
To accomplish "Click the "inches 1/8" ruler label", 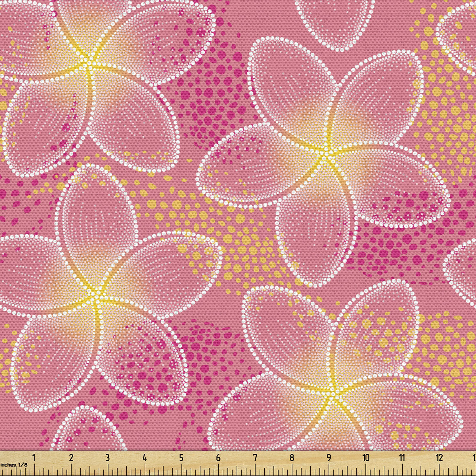I will coord(14,465).
